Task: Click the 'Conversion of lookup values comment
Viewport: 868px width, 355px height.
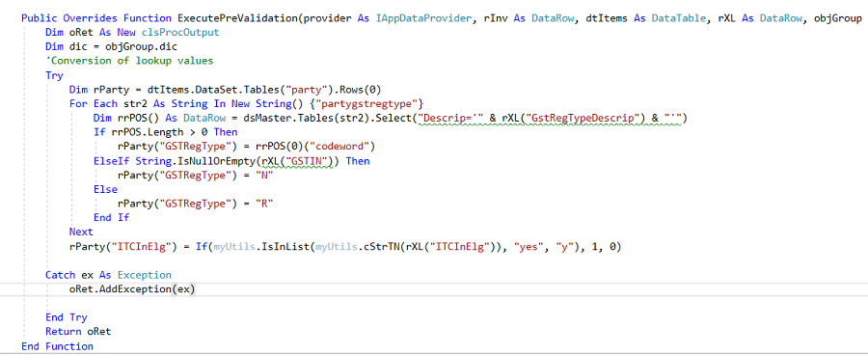Action: pyautogui.click(x=129, y=61)
